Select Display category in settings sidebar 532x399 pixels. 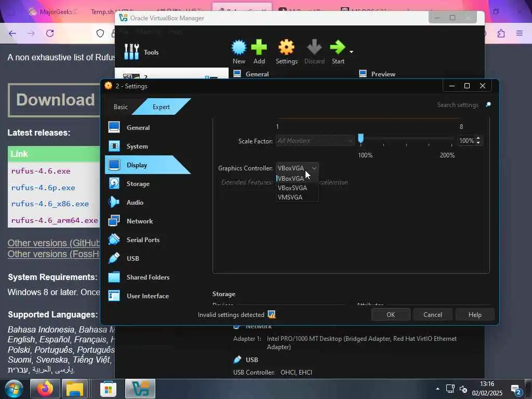[x=137, y=165]
